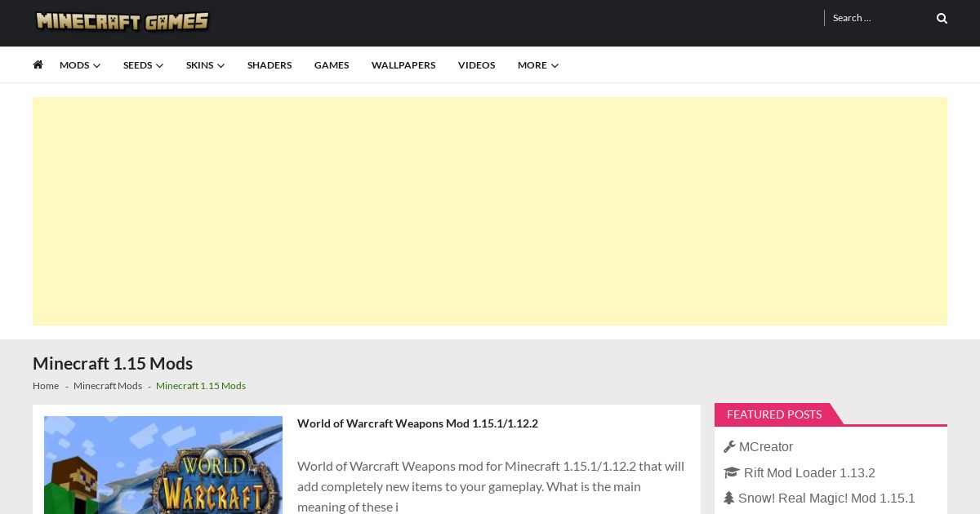Open the Games menu item

(332, 65)
